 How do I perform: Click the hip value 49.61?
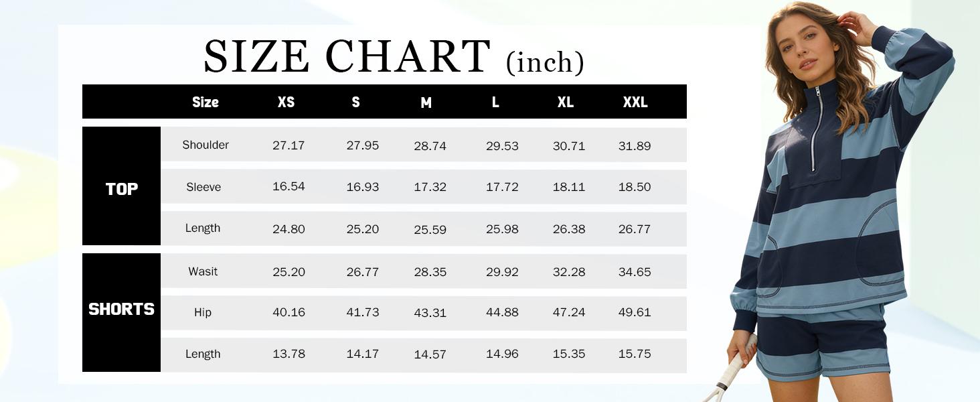[635, 313]
